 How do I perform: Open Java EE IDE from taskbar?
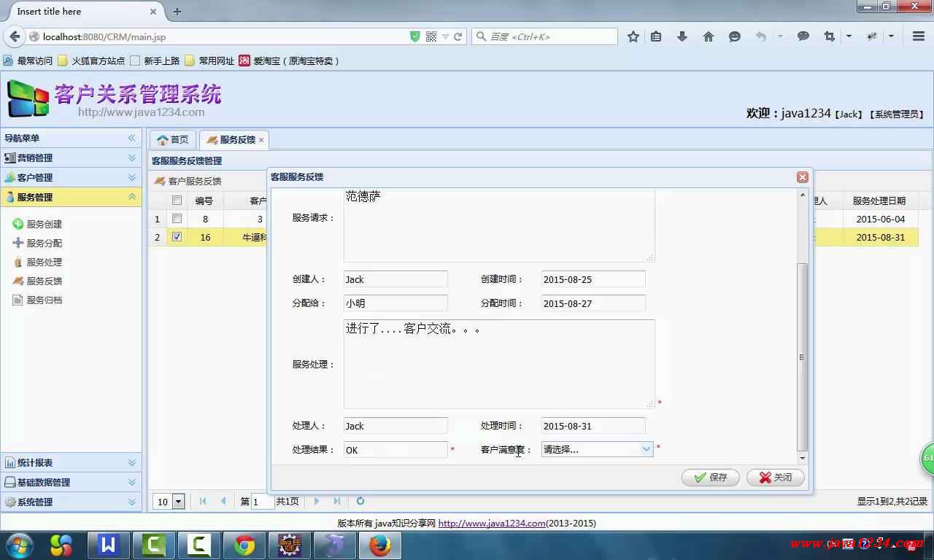(x=289, y=545)
